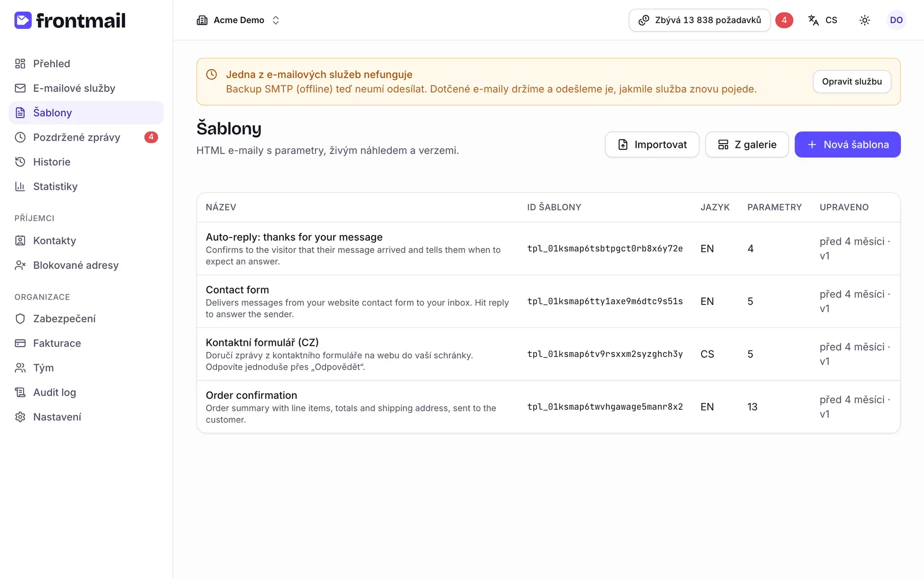924x578 pixels.
Task: Navigate to Statistiky
Action: (x=86, y=186)
